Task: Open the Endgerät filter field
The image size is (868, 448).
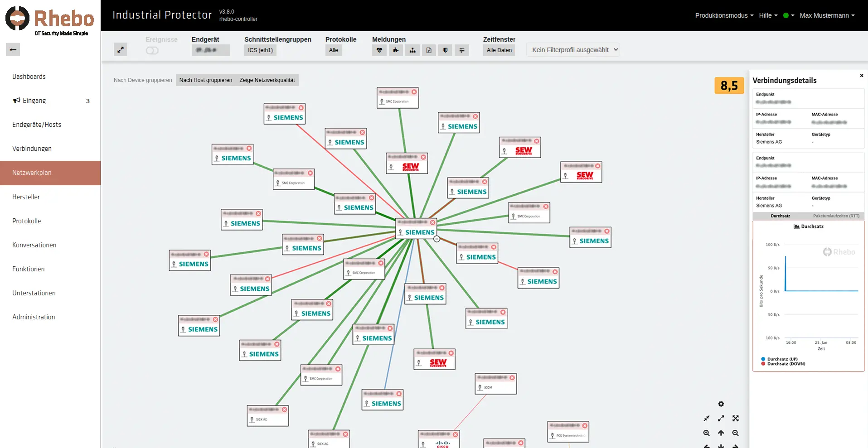Action: tap(211, 50)
